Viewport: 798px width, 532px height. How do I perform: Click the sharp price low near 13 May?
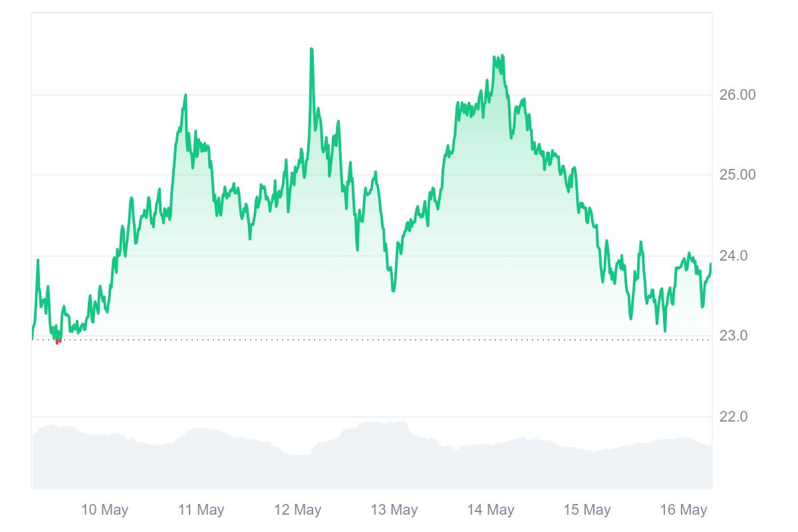pyautogui.click(x=393, y=290)
